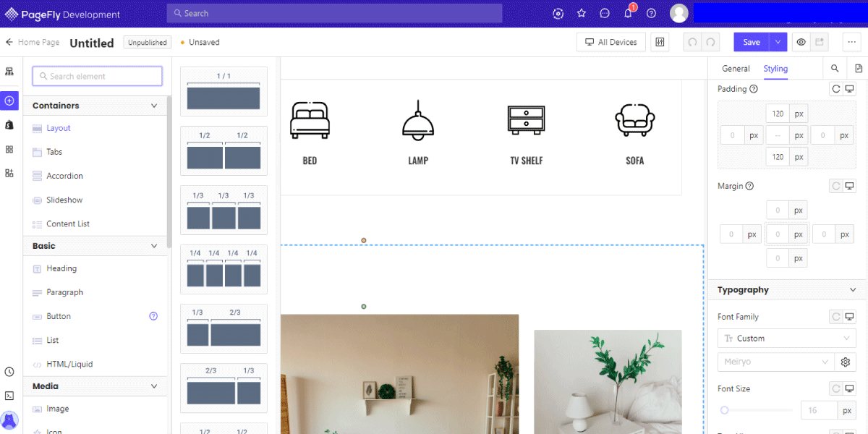Open the notifications bell icon
The image size is (868, 434).
point(628,13)
